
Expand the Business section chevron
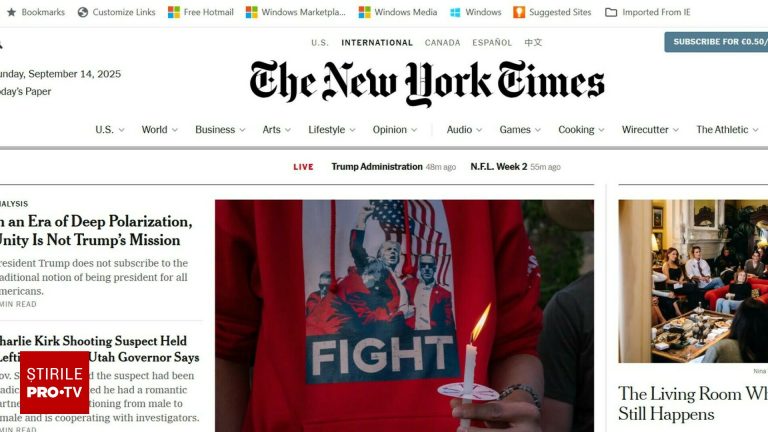[x=242, y=130]
